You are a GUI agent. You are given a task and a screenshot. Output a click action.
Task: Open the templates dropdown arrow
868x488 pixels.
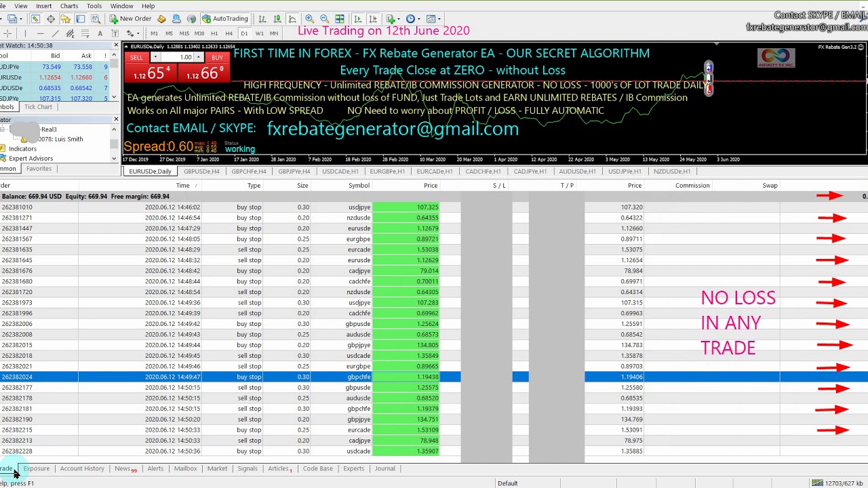(x=440, y=18)
